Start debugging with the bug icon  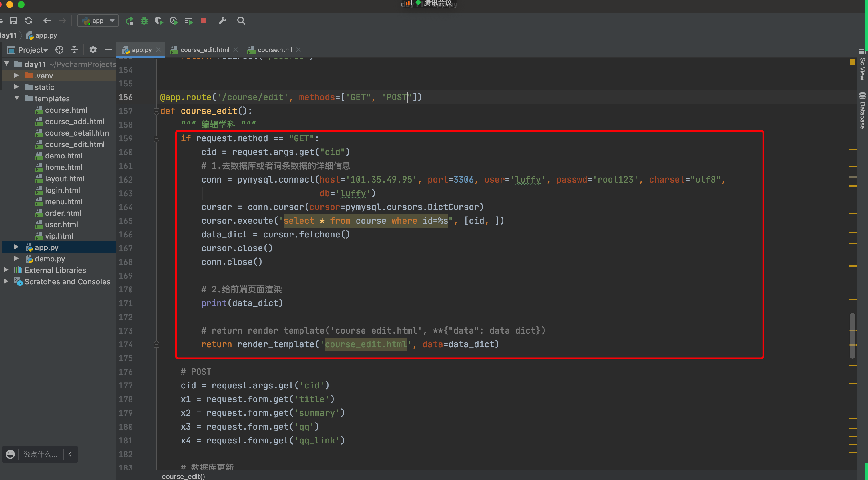pos(144,21)
